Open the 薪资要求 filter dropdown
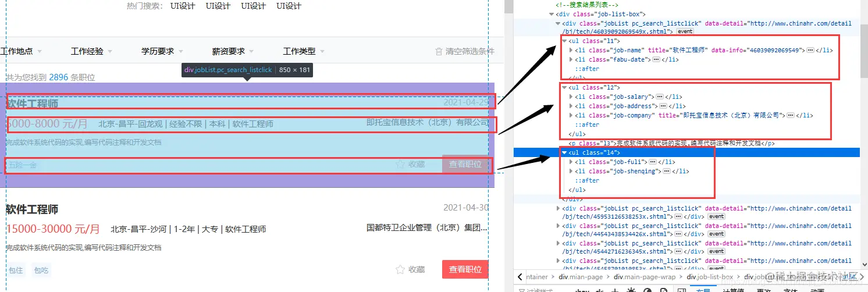868x292 pixels. 233,51
